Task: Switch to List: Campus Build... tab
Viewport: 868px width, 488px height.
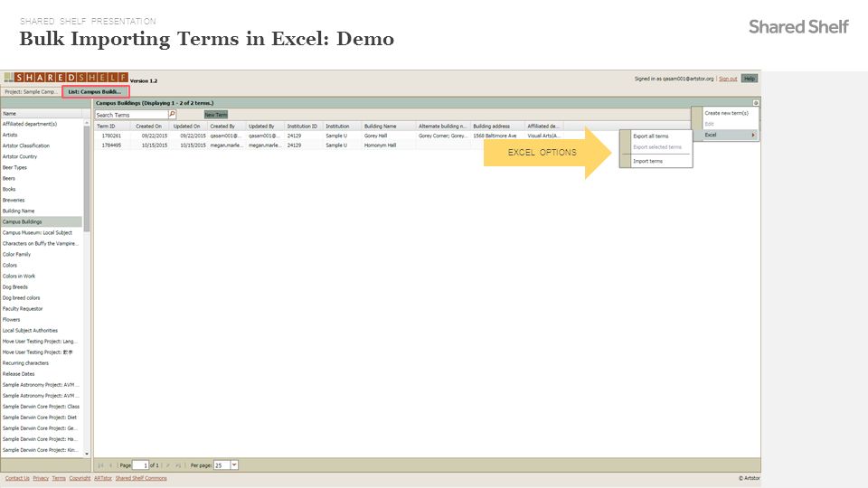Action: point(95,92)
